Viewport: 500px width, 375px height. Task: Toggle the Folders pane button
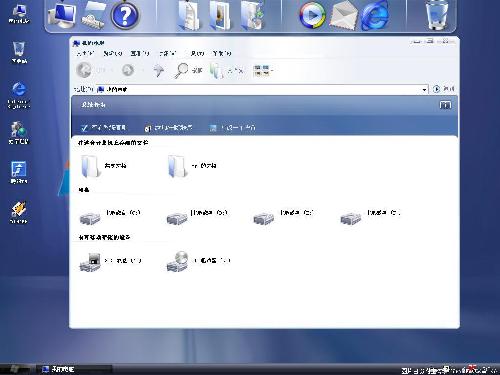(x=226, y=71)
